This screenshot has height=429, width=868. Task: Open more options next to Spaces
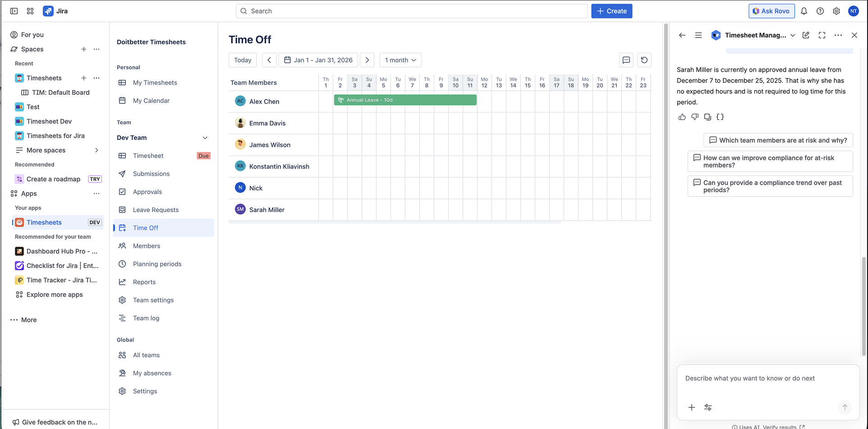pos(96,49)
